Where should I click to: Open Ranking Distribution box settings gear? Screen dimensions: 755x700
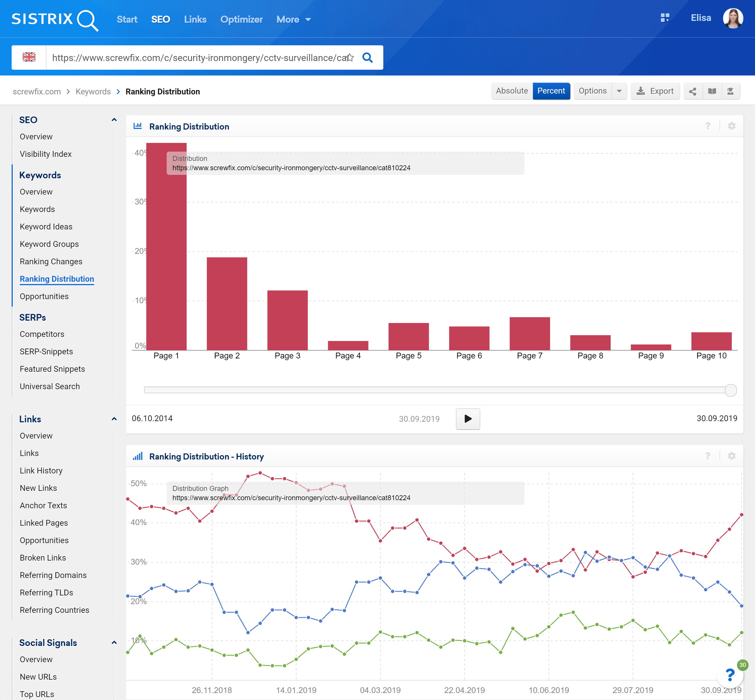[731, 126]
